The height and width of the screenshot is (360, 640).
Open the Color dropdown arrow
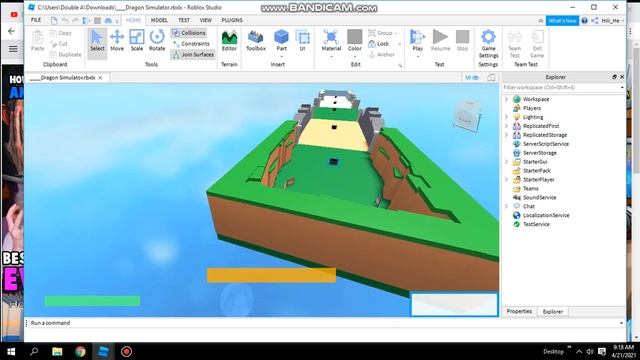click(x=354, y=57)
